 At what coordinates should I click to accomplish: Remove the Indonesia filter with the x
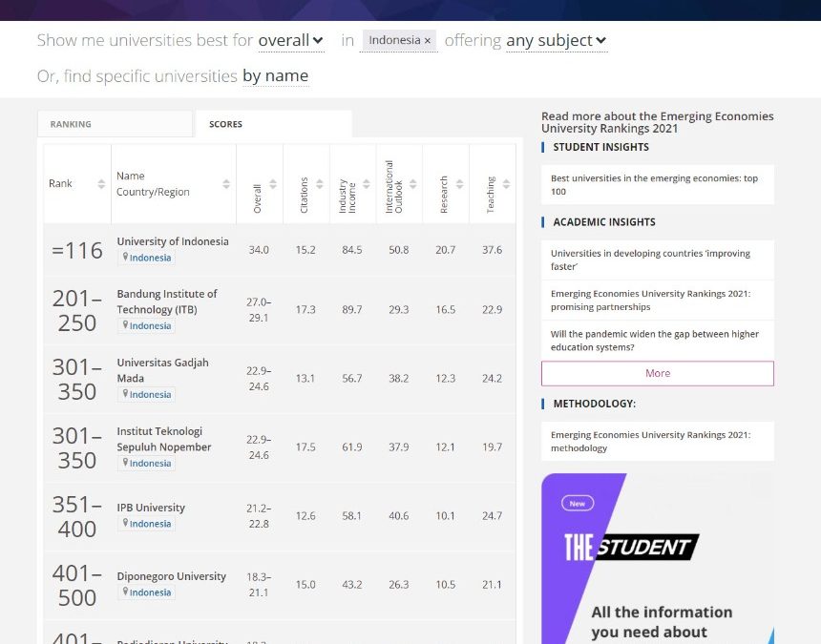pos(428,41)
